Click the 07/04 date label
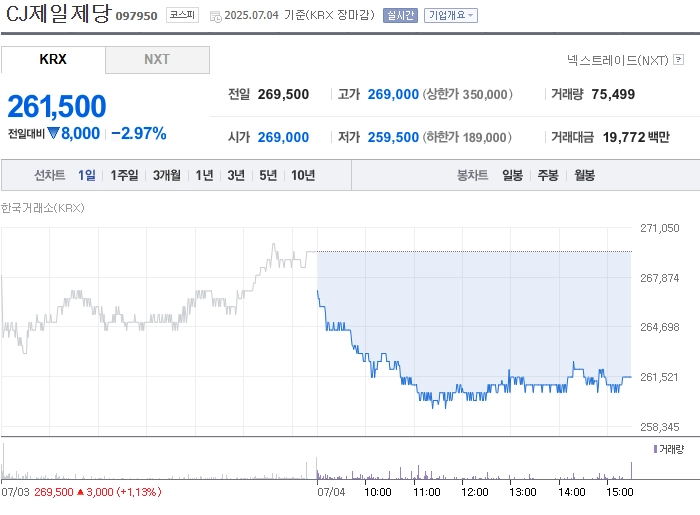Image resolution: width=700 pixels, height=515 pixels. (x=331, y=492)
